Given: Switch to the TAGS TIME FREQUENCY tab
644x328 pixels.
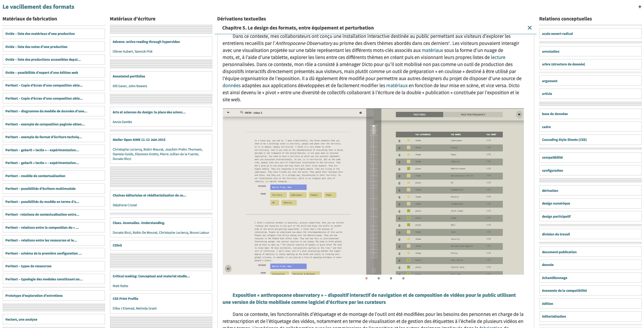Looking at the screenshot, I should coord(473,114).
